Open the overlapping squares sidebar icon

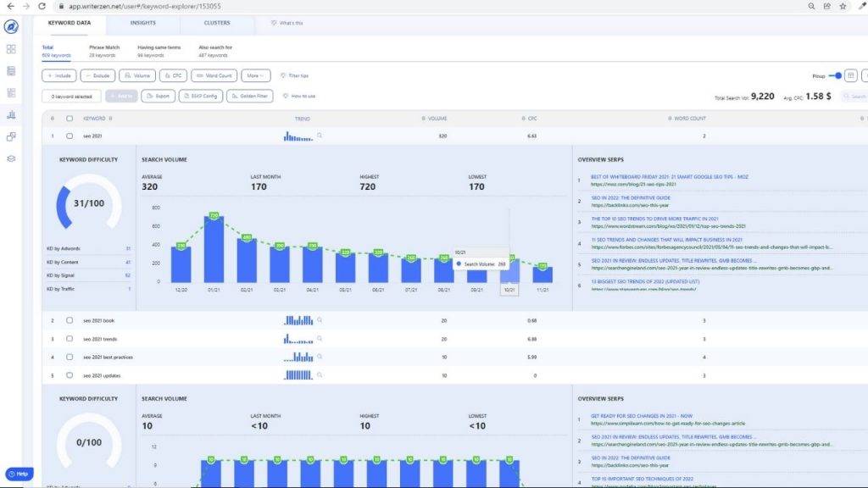[11, 136]
